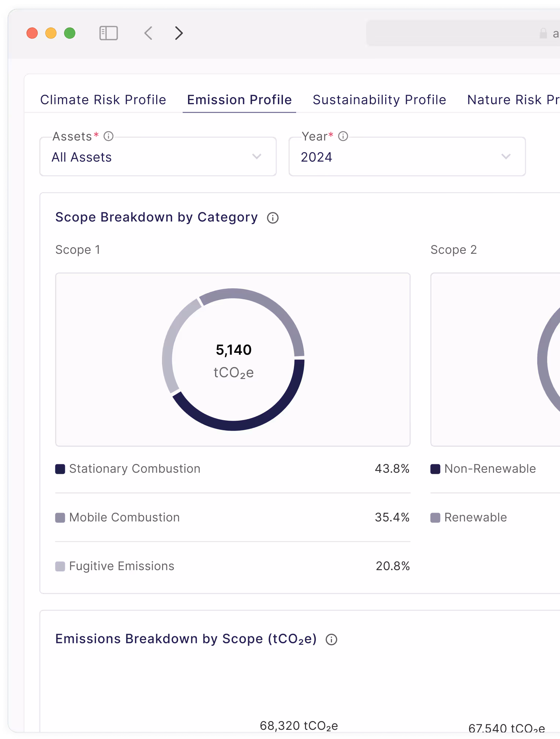Open the info icon next to Assets
The width and height of the screenshot is (560, 739).
tap(108, 136)
